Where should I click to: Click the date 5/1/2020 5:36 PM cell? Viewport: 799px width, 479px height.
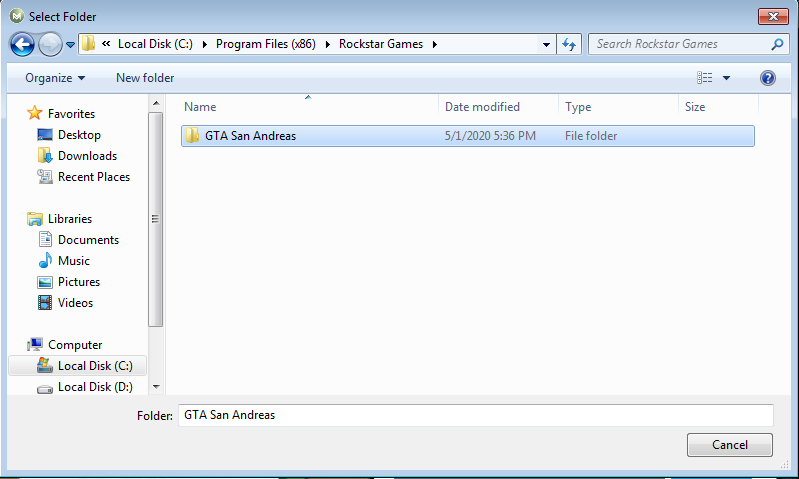(490, 136)
